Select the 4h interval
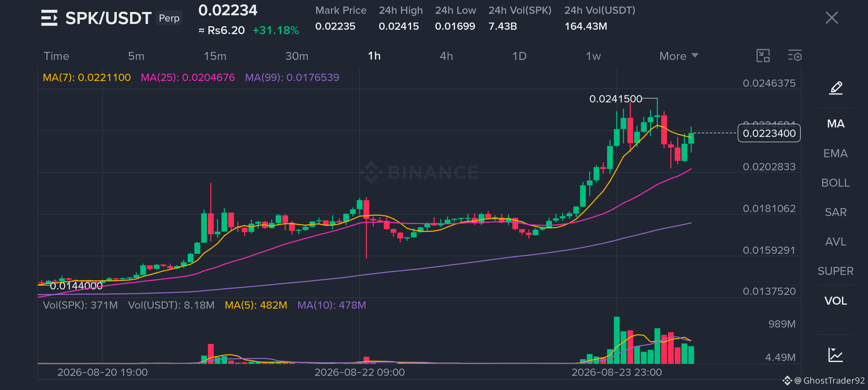 pos(446,56)
